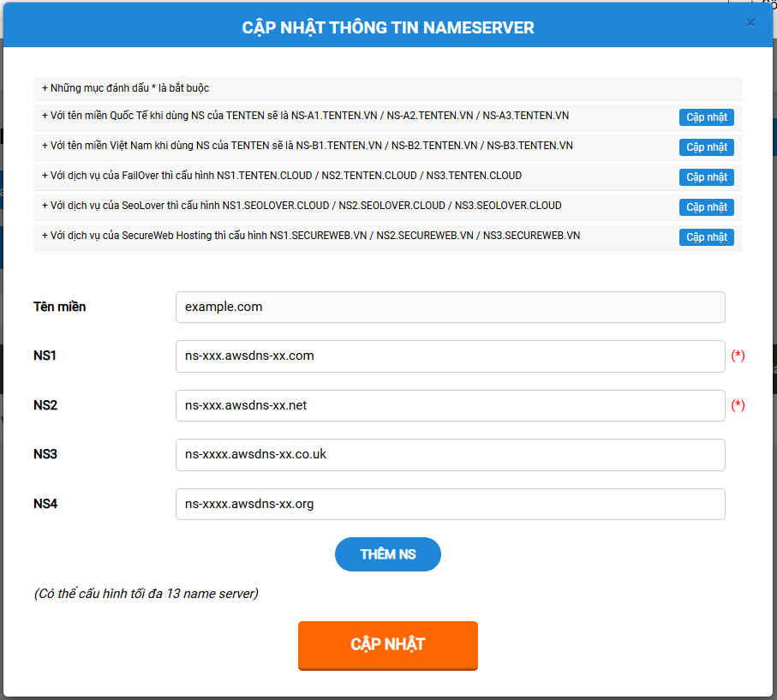Click the dialog title CẬP NHẬT THÔNG TIN NAMESERVER
Screen dimensions: 777x700
[388, 27]
